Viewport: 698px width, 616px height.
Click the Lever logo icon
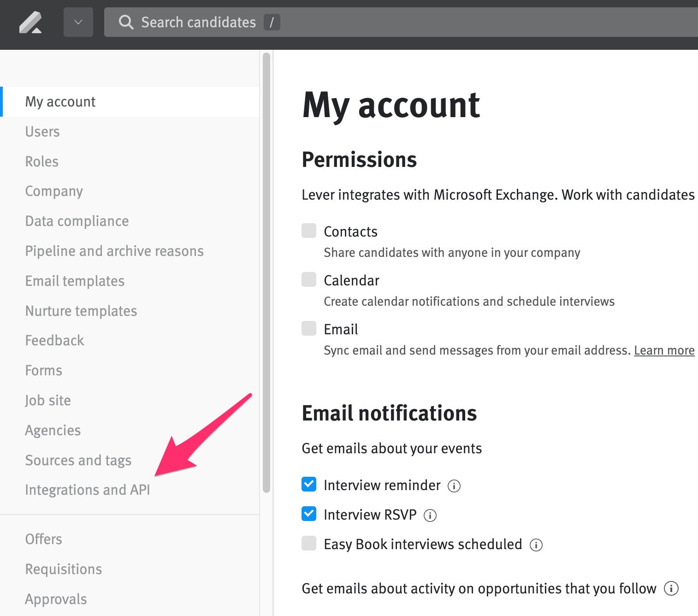[x=30, y=23]
